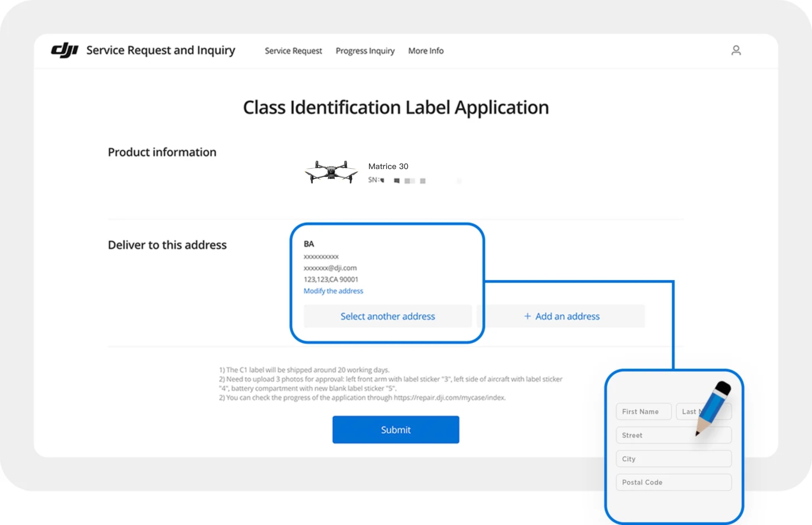
Task: Click the Class Identification Label Application title
Action: click(396, 107)
